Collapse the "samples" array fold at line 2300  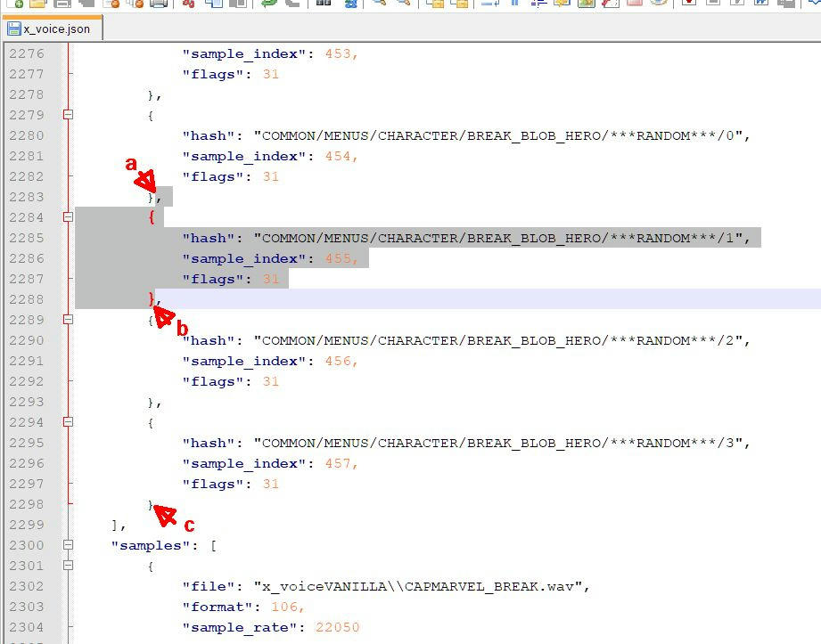(68, 545)
